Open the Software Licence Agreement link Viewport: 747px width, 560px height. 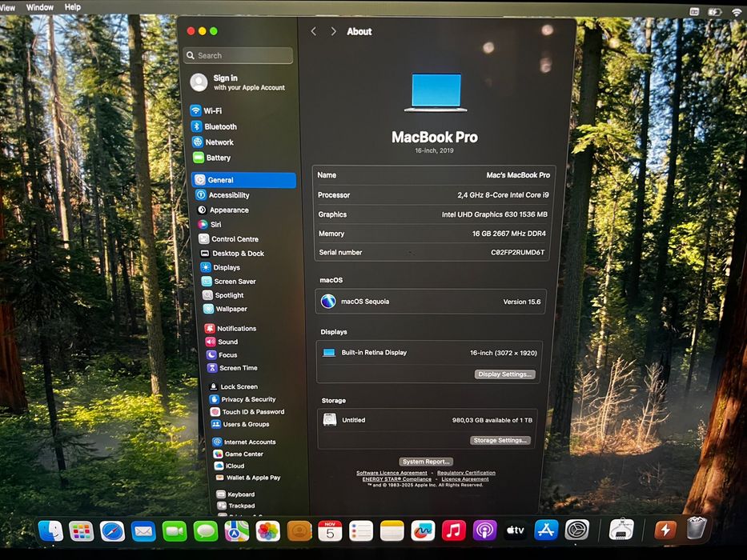coord(392,473)
